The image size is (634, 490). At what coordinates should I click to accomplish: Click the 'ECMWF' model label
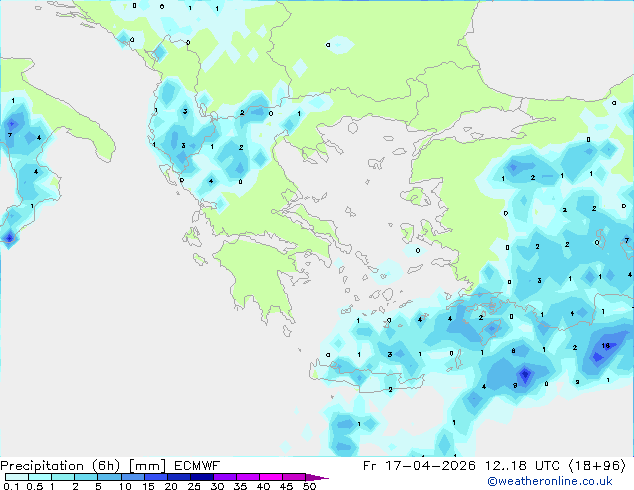[197, 466]
